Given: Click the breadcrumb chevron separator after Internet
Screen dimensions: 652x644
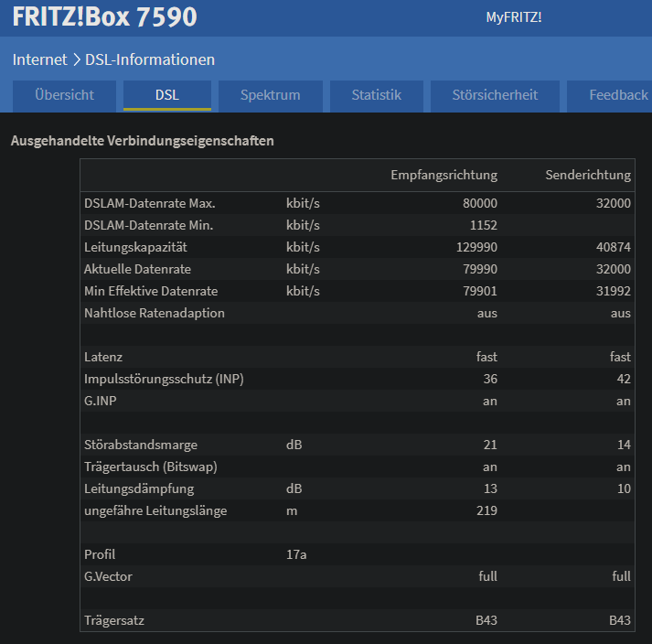Looking at the screenshot, I should click(x=77, y=59).
